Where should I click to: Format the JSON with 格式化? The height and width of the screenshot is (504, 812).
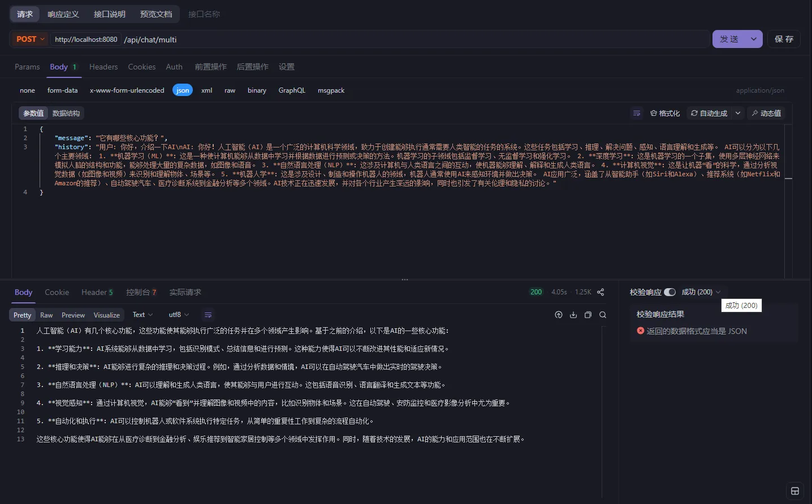pyautogui.click(x=665, y=113)
